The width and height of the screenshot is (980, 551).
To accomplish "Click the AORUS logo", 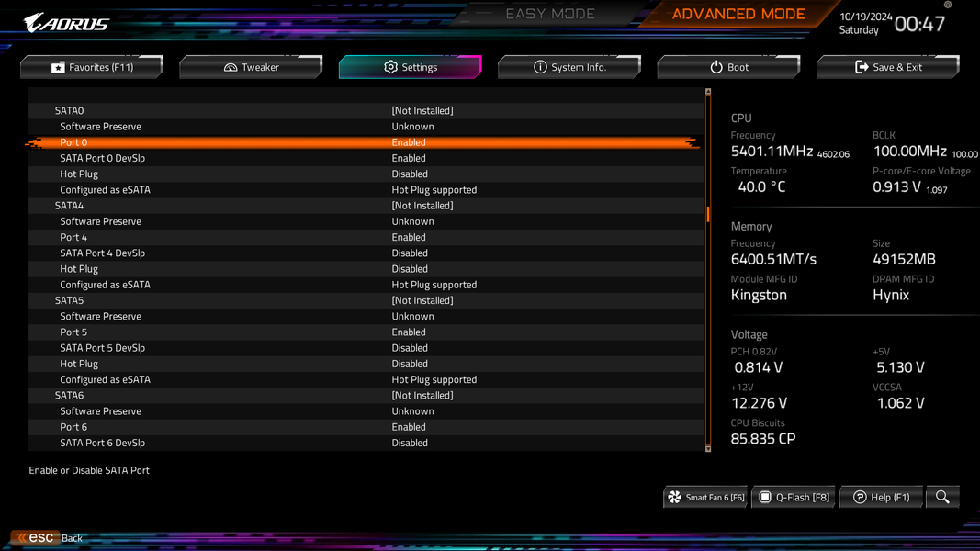I will (x=65, y=23).
